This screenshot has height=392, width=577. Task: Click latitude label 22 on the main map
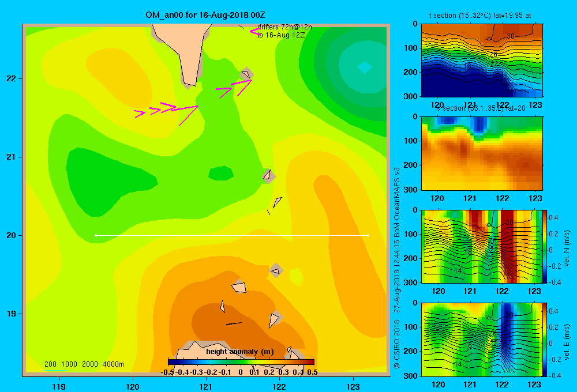[11, 79]
